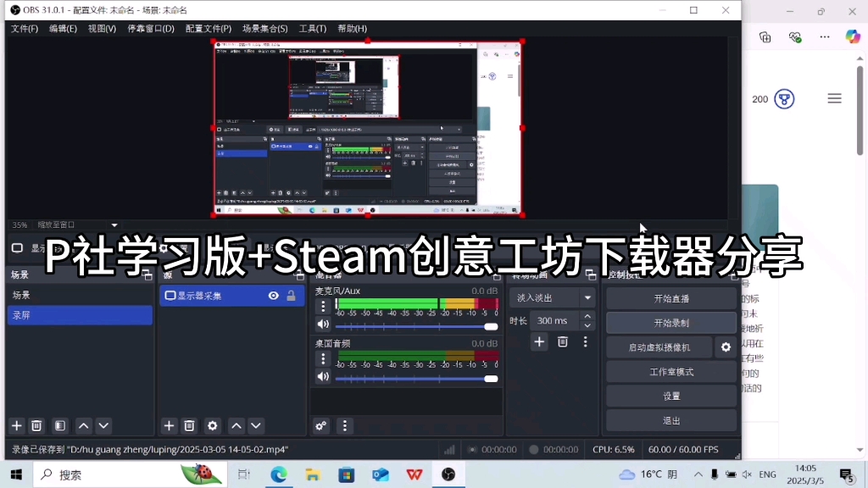Open scene filters icon in scenes panel

[x=60, y=425]
